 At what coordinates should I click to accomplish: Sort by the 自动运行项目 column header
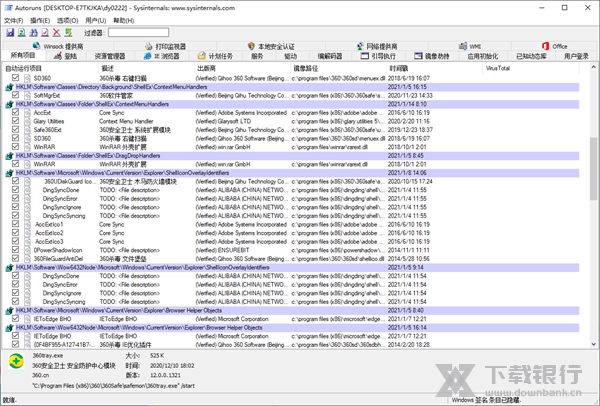point(50,68)
